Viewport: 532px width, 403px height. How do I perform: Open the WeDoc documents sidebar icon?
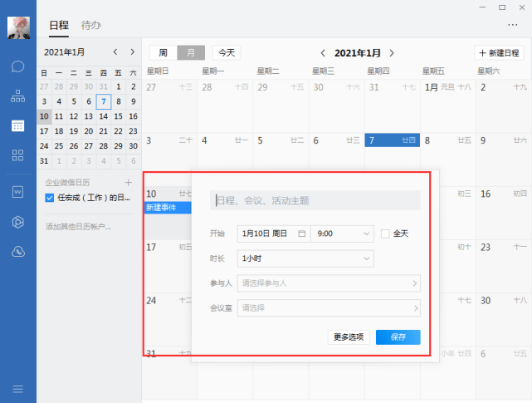tap(18, 192)
